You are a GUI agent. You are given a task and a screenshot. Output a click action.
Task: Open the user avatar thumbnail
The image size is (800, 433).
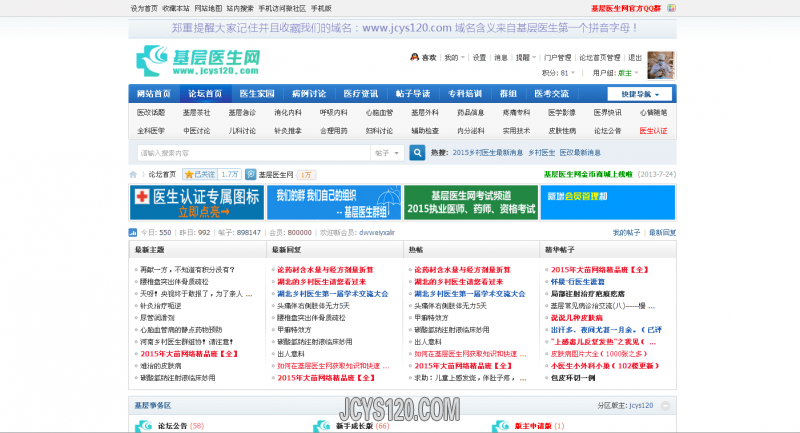(661, 65)
